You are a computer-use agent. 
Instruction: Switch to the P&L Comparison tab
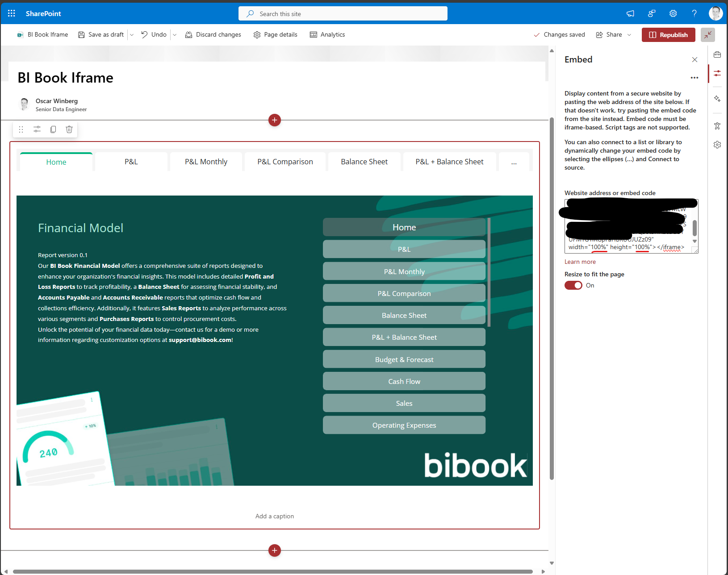(285, 162)
